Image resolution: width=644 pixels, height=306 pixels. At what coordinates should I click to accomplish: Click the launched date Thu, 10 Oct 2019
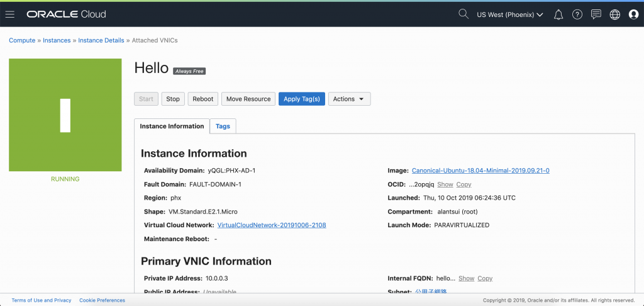(469, 198)
